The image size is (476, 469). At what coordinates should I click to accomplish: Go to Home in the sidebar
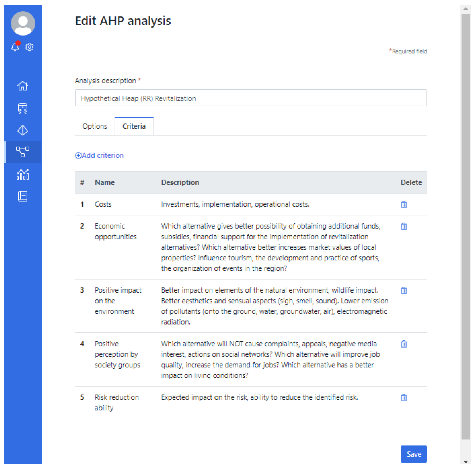pyautogui.click(x=23, y=86)
